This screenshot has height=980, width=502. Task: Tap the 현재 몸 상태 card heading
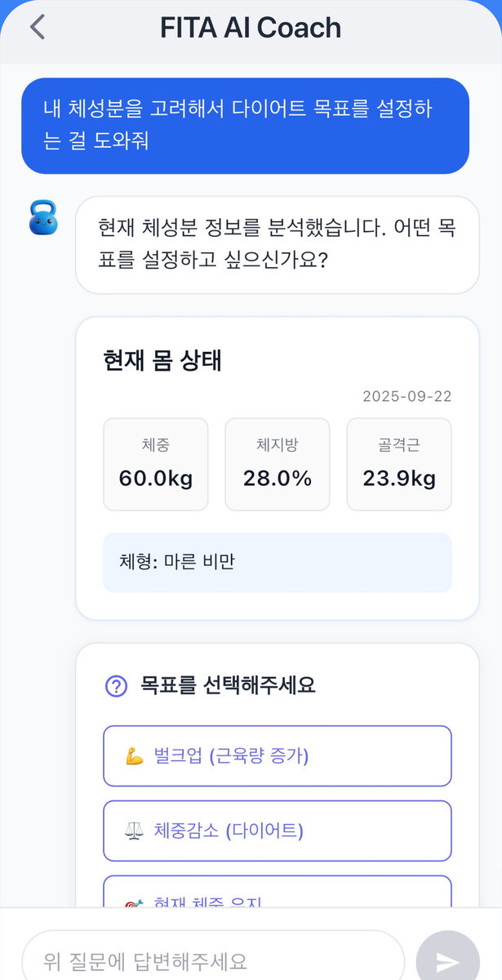(x=162, y=360)
